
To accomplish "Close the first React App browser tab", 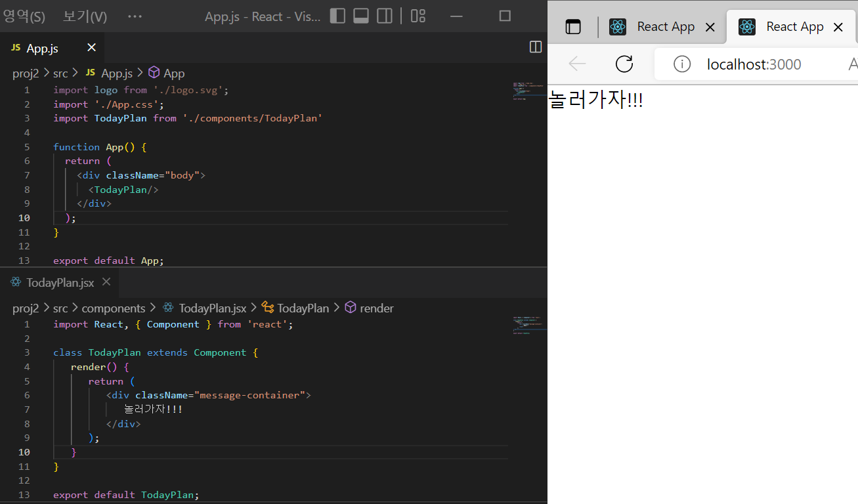I will click(x=710, y=28).
